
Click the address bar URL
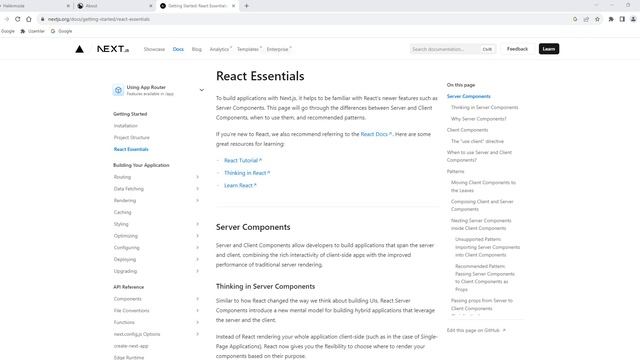click(99, 19)
